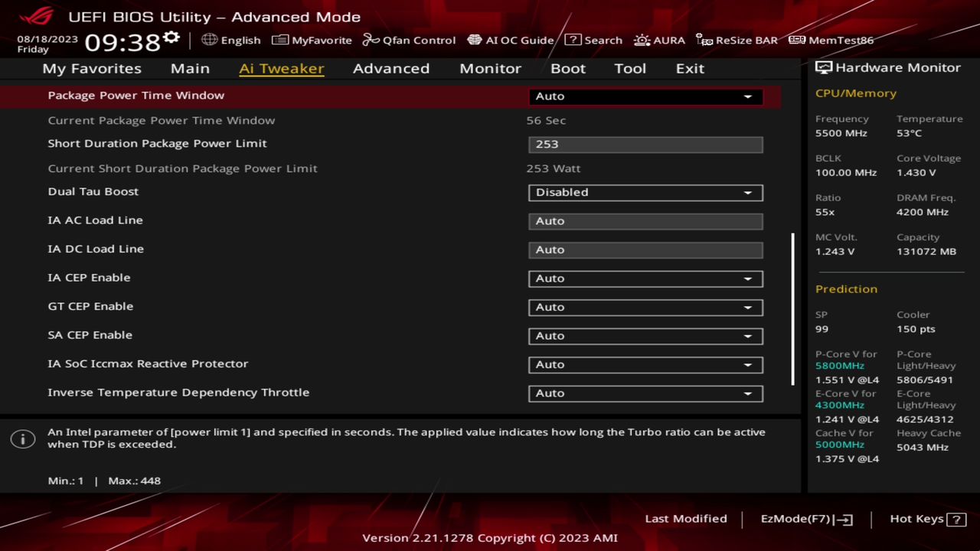The width and height of the screenshot is (980, 551).
Task: Open Qfan Control fan icon
Action: [371, 40]
